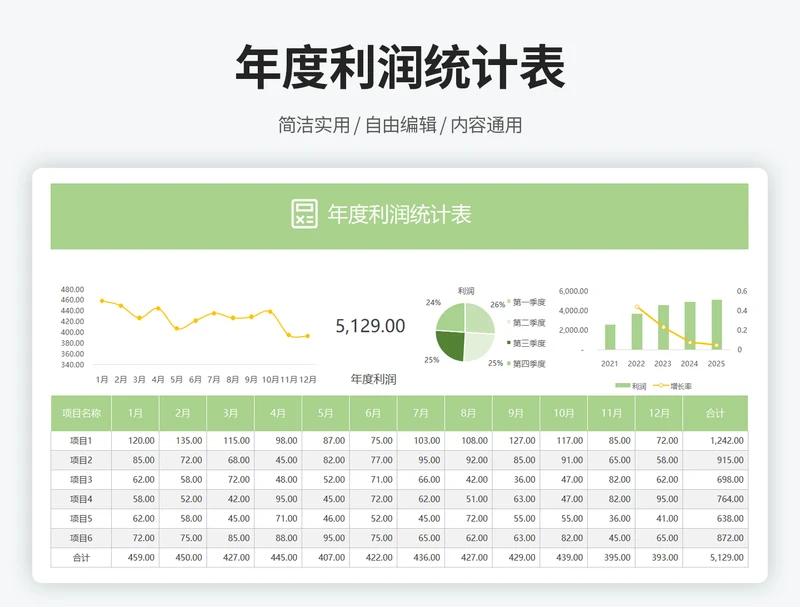Select cell 638.00 in 项目5 total
Image resolution: width=800 pixels, height=607 pixels.
pyautogui.click(x=715, y=518)
